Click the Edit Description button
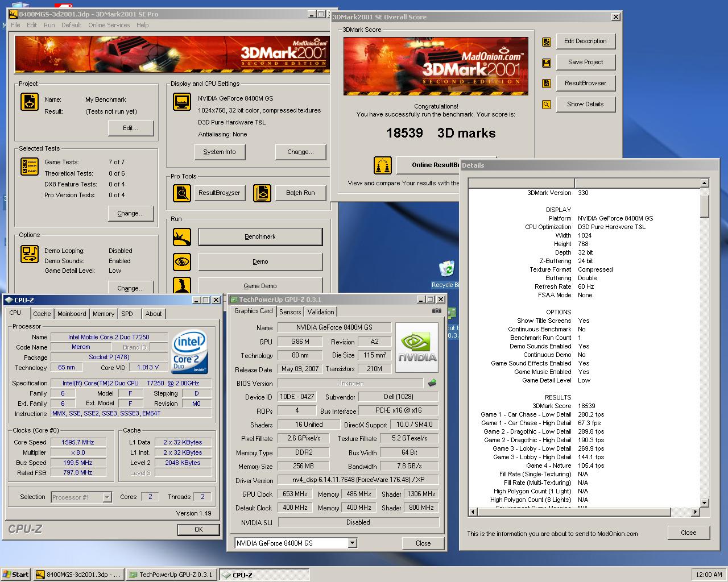The width and height of the screenshot is (728, 582). 586,41
